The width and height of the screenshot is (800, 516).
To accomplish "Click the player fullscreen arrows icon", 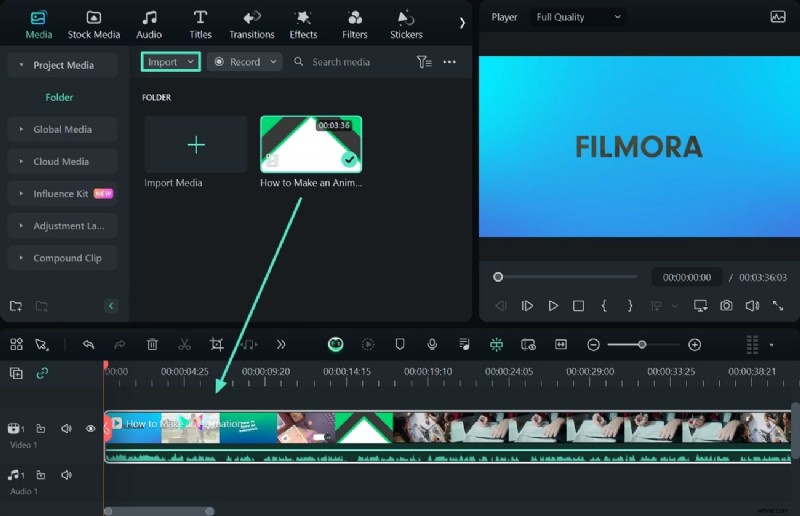I will [x=777, y=306].
